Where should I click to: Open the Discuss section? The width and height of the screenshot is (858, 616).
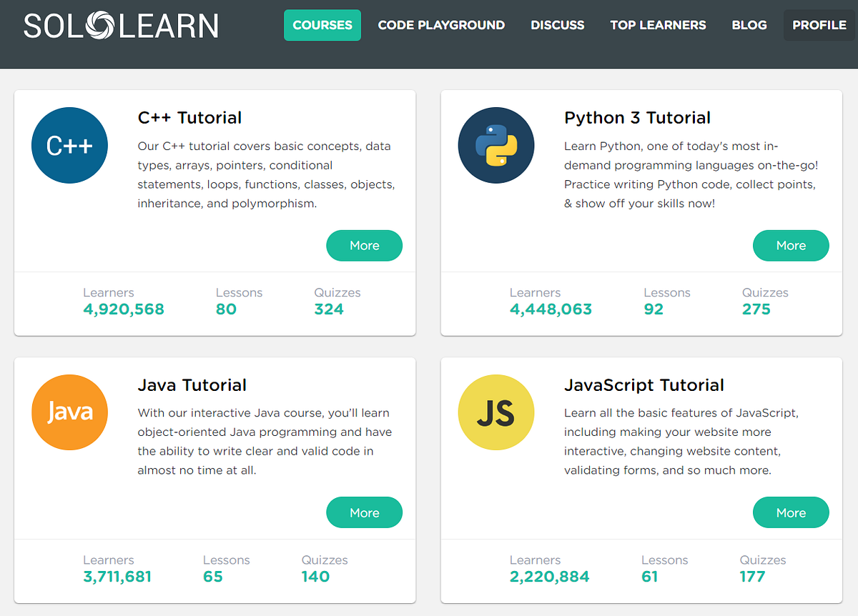pos(557,25)
